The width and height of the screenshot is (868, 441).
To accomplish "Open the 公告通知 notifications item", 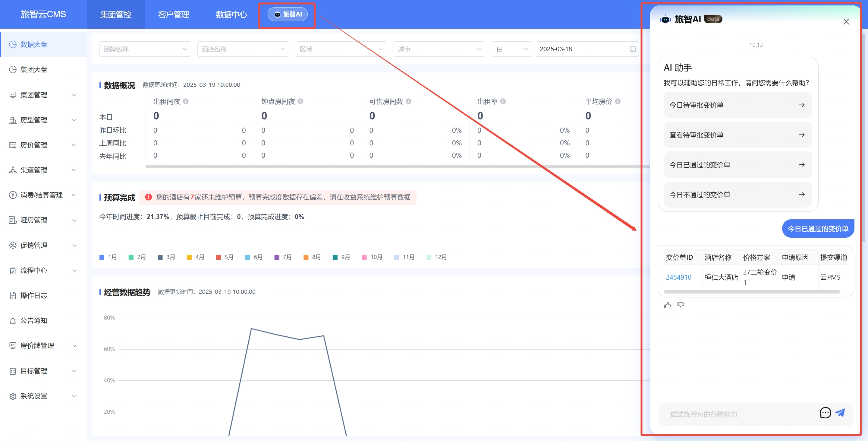I will click(43, 321).
